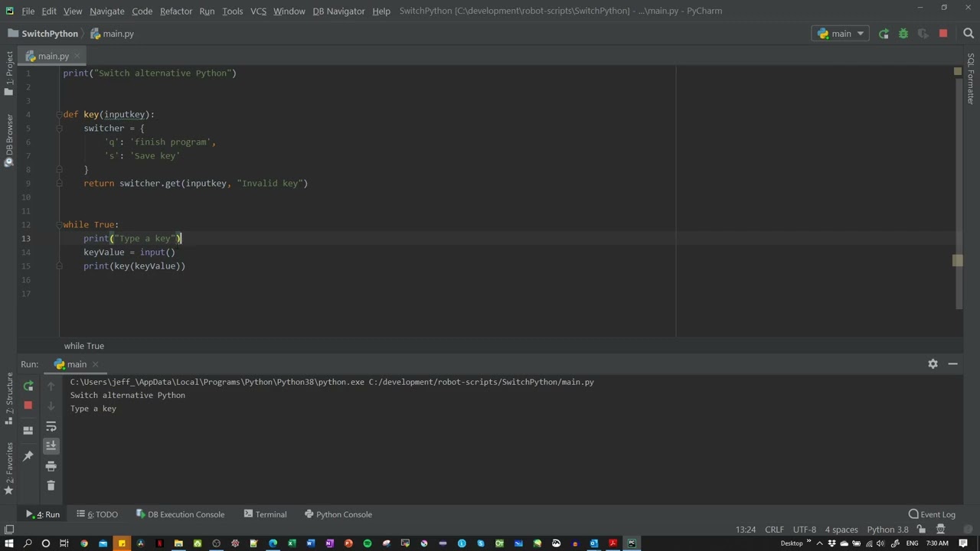Open the VCS menu
Viewport: 980px width, 551px height.
pos(258,11)
